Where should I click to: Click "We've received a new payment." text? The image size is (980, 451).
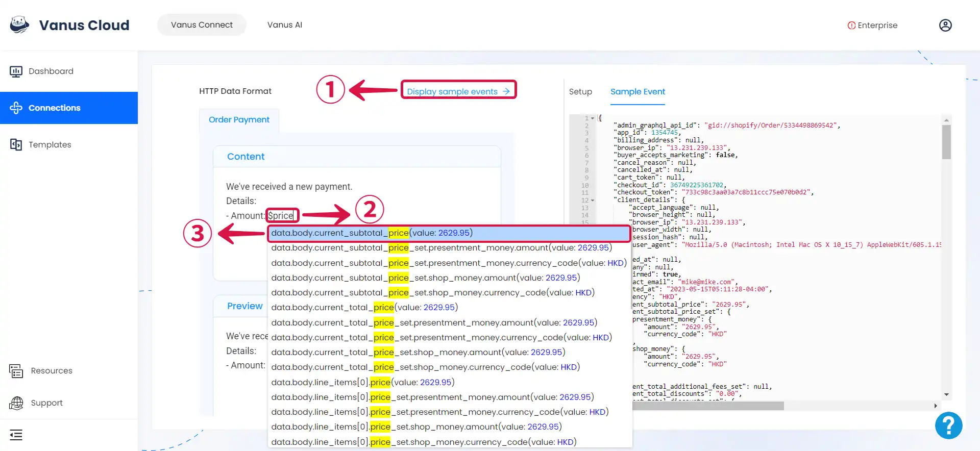[289, 187]
